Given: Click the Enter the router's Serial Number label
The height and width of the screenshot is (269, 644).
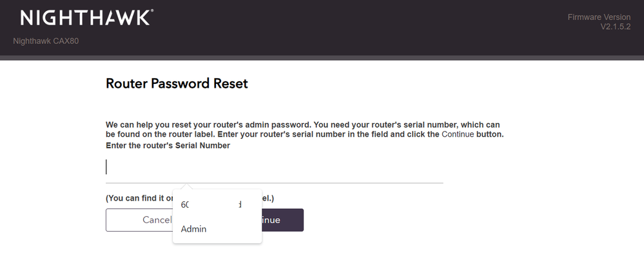Looking at the screenshot, I should point(168,146).
